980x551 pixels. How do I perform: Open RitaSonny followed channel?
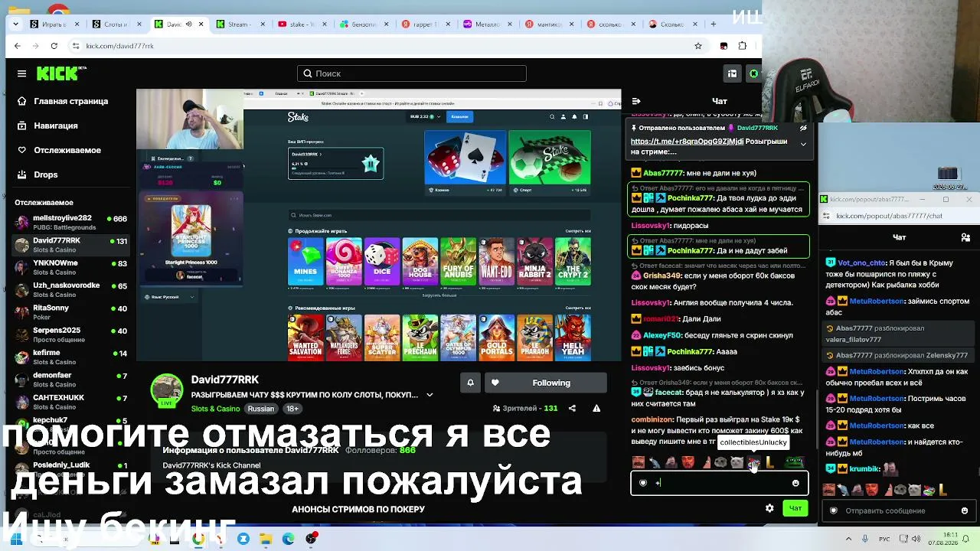[x=71, y=311]
